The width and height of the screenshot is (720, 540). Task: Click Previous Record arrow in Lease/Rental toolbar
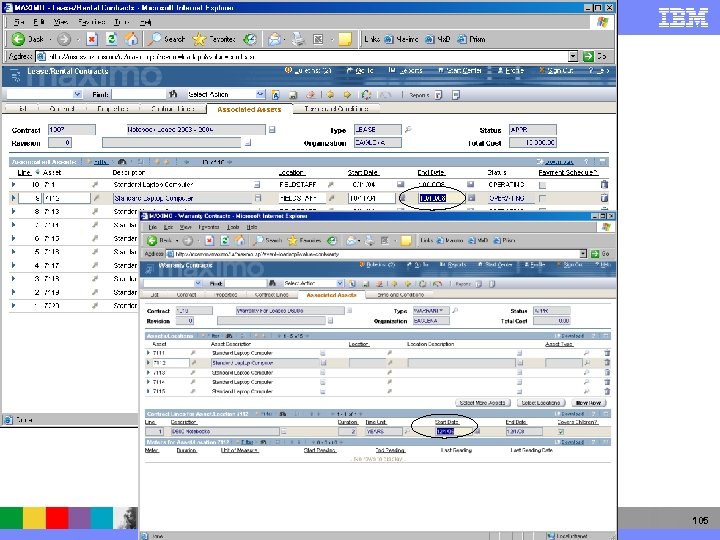click(x=330, y=95)
